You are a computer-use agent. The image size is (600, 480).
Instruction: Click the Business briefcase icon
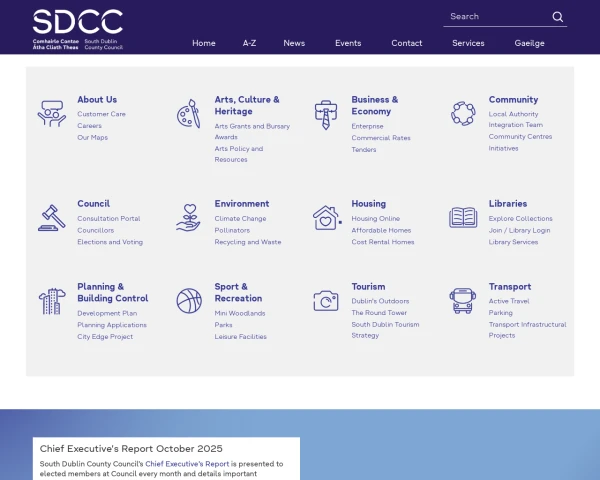[326, 115]
